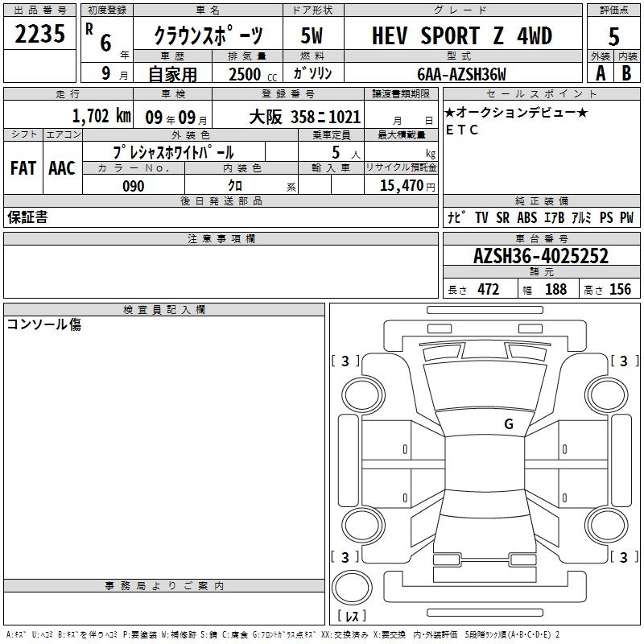Screen dimensions: 644x644
Task: Click the mileage value 1,702 km
Action: 101,117
